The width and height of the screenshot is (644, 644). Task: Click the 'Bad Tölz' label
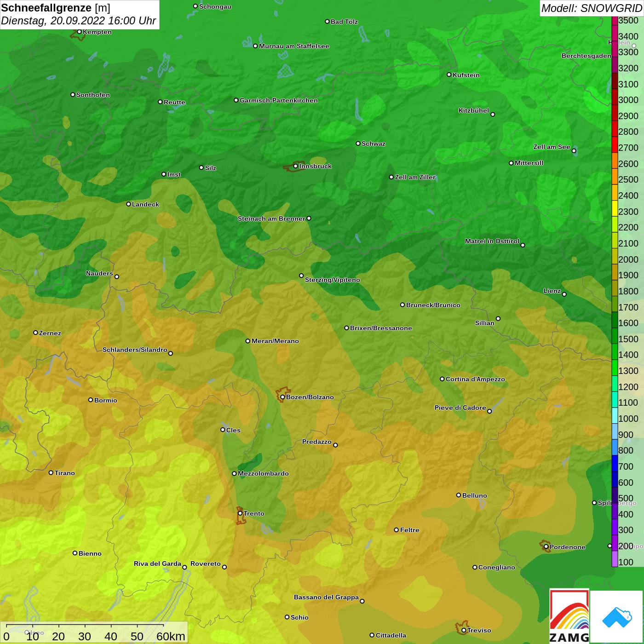pos(344,22)
